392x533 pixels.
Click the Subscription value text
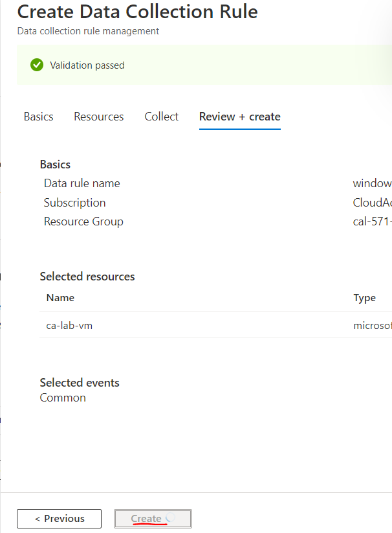pos(372,203)
